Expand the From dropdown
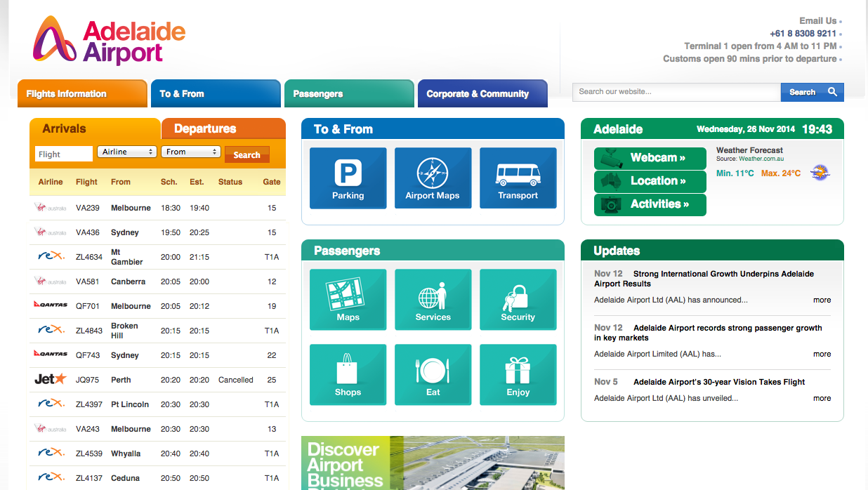Screen dimensions: 868x490 pos(190,152)
